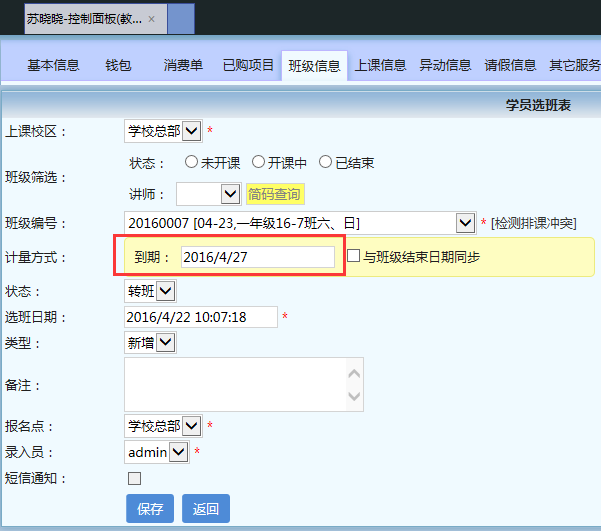
Task: Choose the 开课中 status filter
Action: (x=258, y=162)
